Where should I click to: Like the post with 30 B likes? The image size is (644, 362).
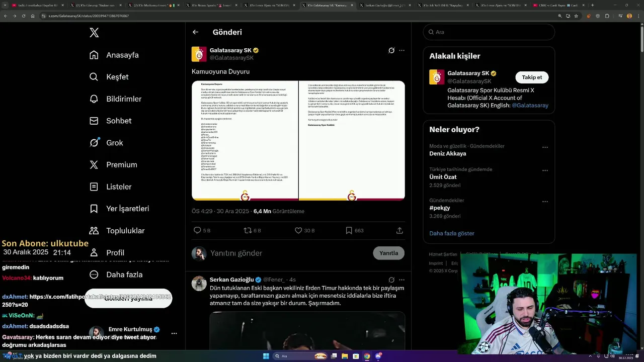pyautogui.click(x=304, y=230)
